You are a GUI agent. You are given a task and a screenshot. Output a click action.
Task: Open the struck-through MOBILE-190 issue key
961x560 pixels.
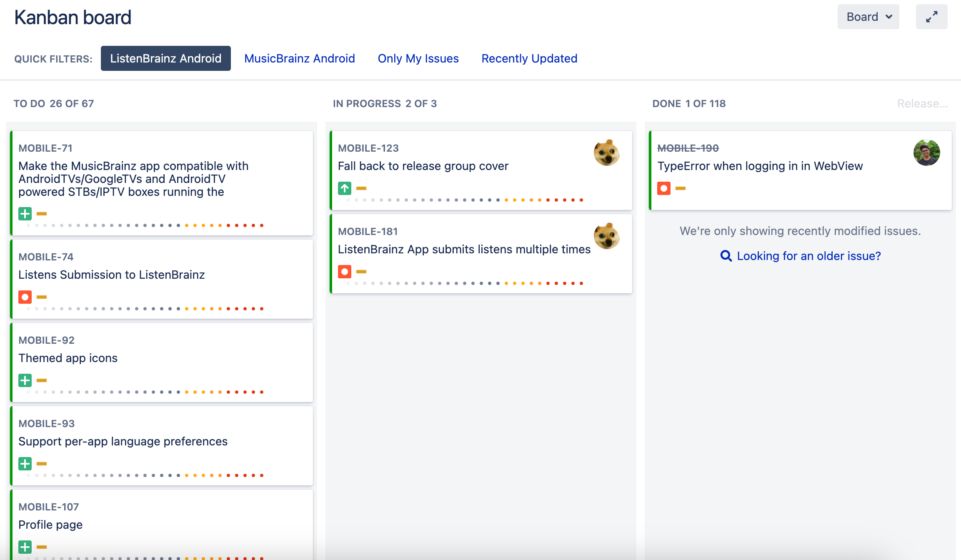click(x=688, y=148)
